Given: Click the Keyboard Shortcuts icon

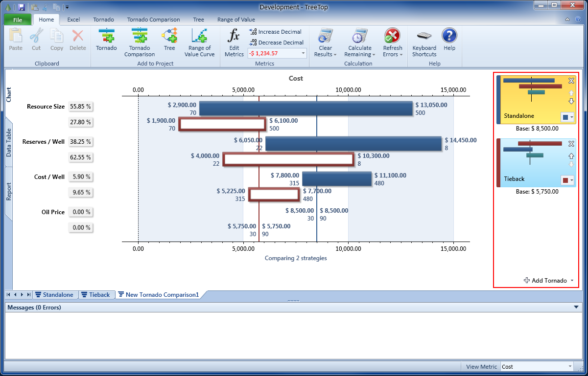Looking at the screenshot, I should (x=424, y=42).
